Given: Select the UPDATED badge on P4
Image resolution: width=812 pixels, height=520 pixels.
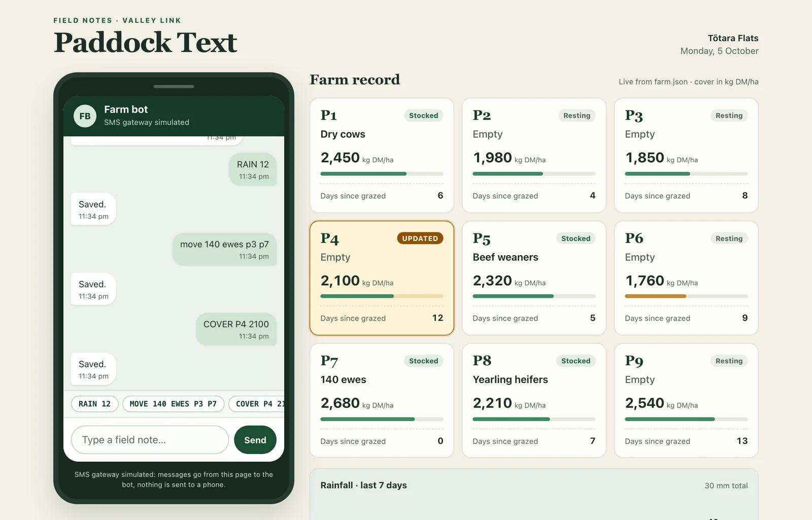Looking at the screenshot, I should [x=420, y=238].
